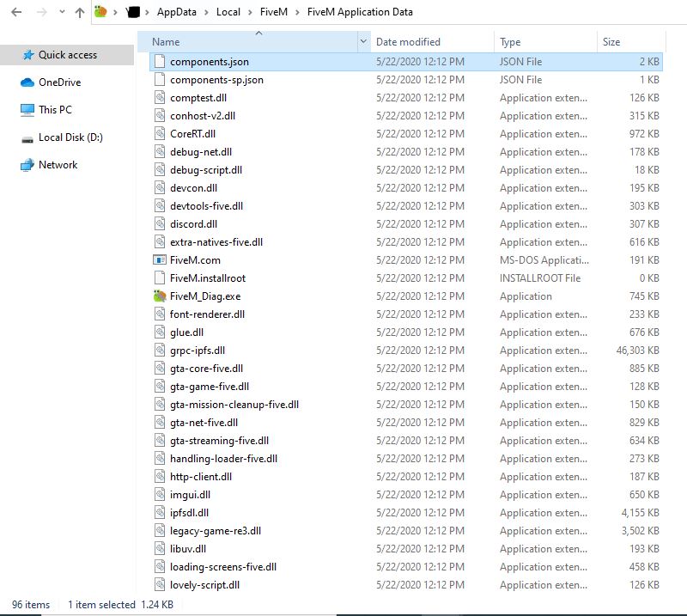Go up one folder level

click(80, 12)
